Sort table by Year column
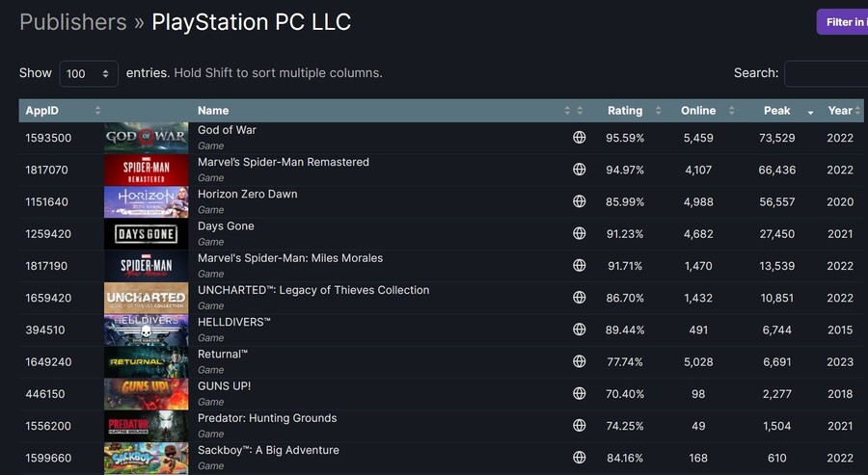This screenshot has width=868, height=475. (840, 111)
